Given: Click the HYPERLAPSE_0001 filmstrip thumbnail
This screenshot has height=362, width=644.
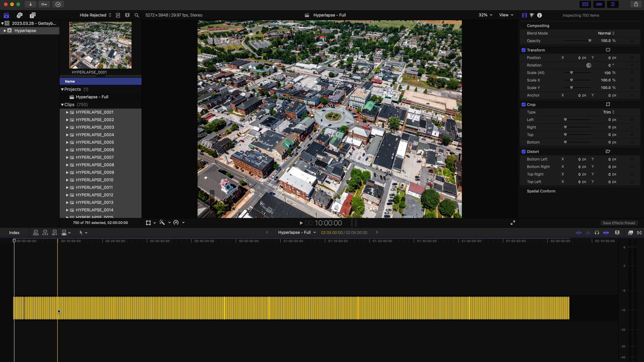Looking at the screenshot, I should pos(100,45).
